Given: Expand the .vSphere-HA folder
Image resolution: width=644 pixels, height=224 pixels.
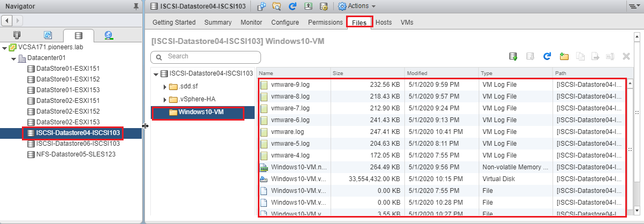Looking at the screenshot, I should click(x=165, y=100).
